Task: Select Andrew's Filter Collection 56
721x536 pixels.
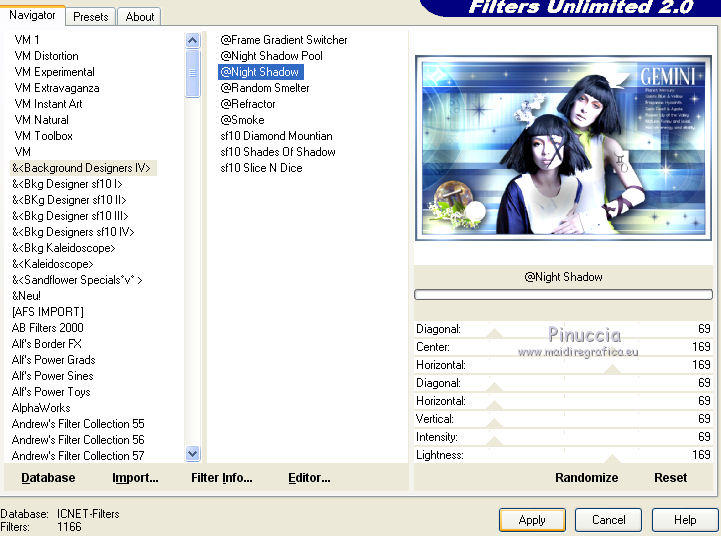Action: tap(78, 440)
